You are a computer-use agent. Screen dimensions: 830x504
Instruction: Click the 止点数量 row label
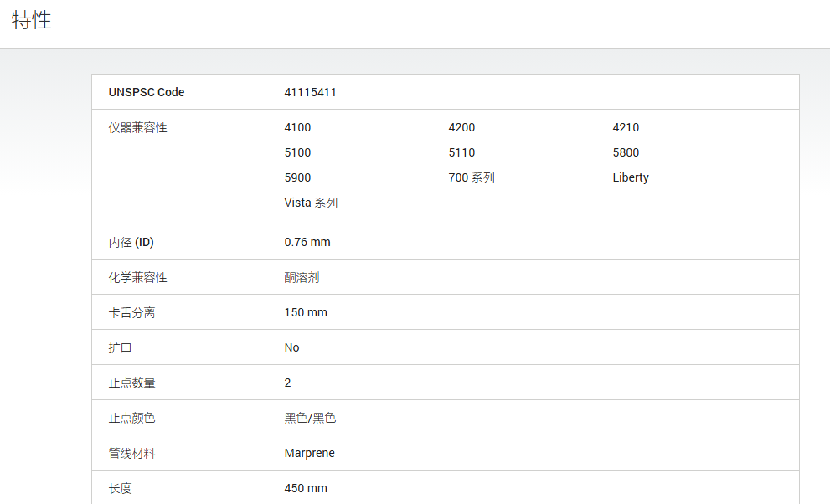click(x=131, y=383)
